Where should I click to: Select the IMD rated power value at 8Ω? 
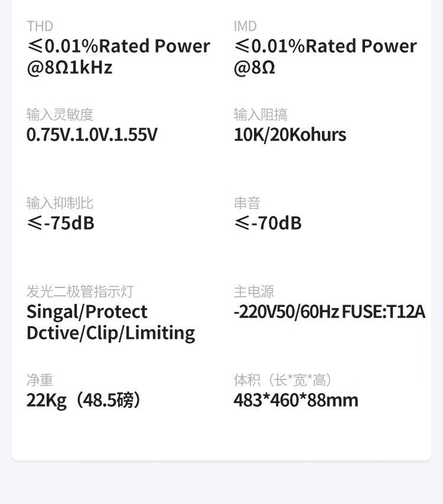click(325, 57)
